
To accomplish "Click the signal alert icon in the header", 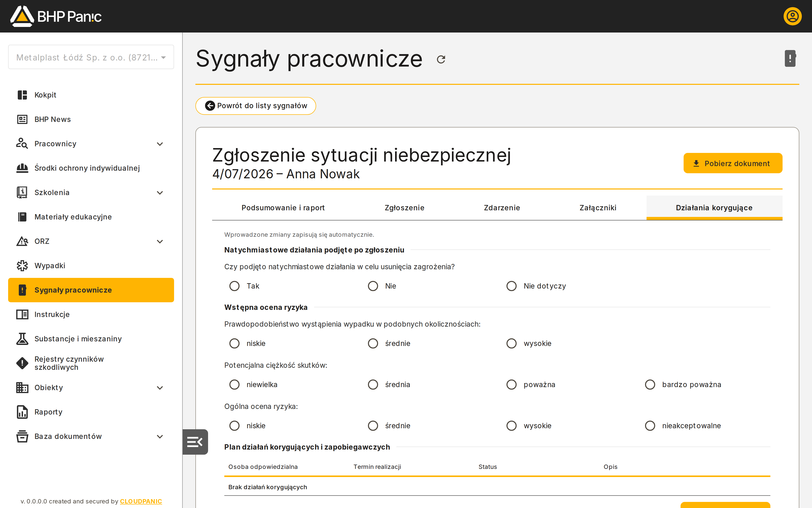I will (790, 58).
